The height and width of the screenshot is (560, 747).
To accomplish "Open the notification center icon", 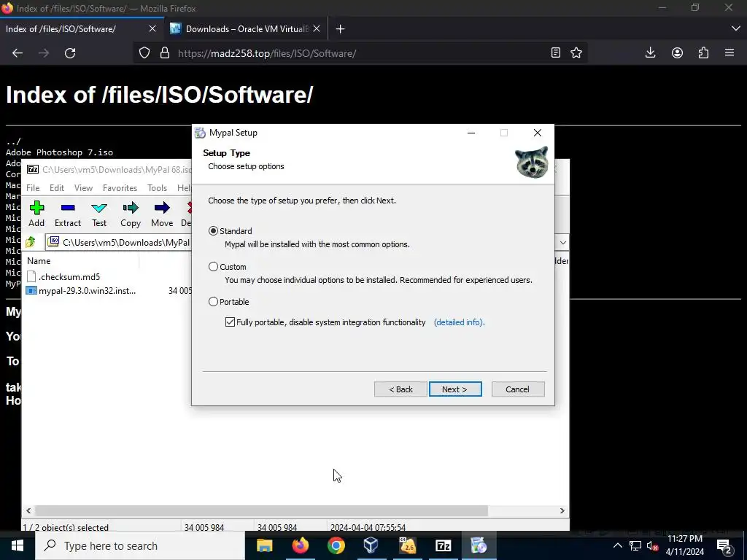I will click(724, 545).
